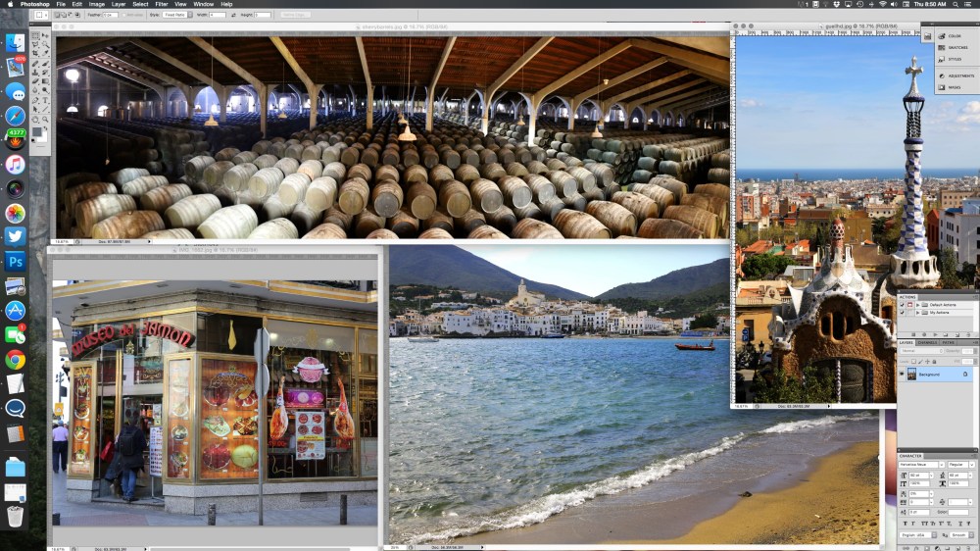This screenshot has width=980, height=551.
Task: Swap the width and height values
Action: [x=234, y=15]
